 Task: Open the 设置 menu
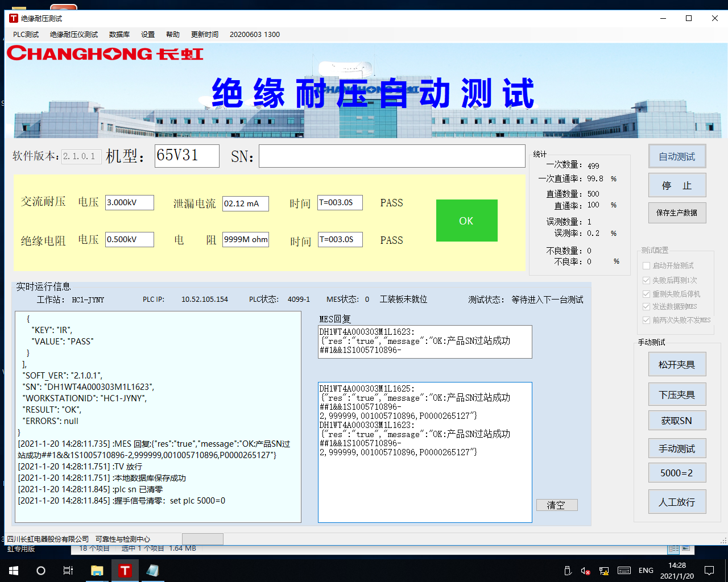(x=148, y=35)
